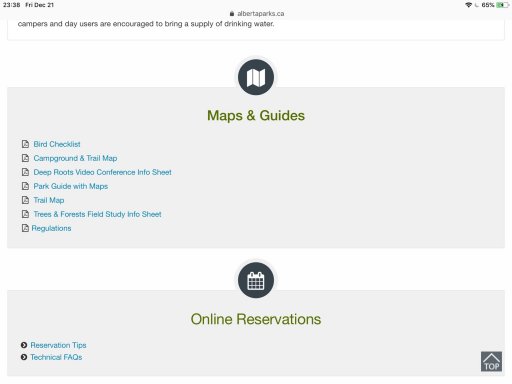512x384 pixels.
Task: Tap the lock icon in the address bar
Action: tap(232, 14)
